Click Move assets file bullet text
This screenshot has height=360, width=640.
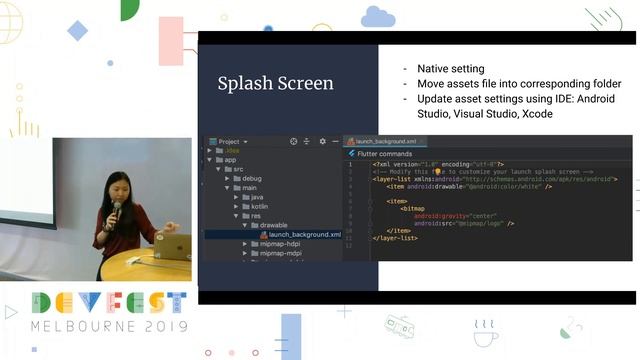(519, 84)
